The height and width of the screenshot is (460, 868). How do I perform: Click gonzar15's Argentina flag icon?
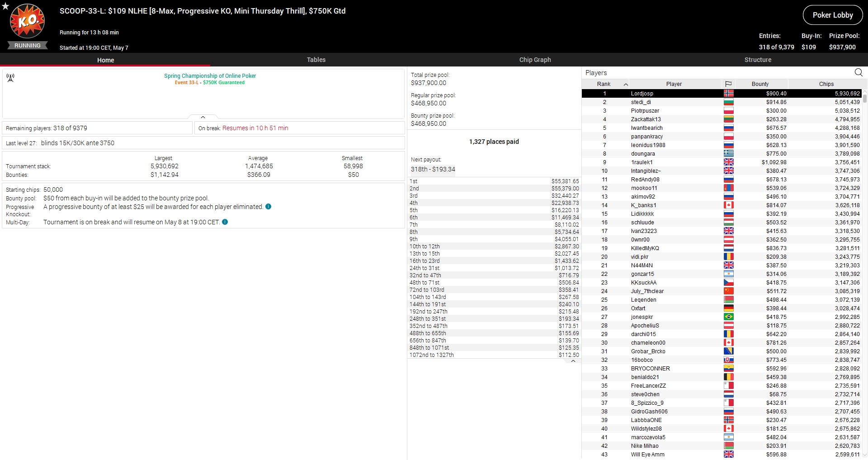coord(728,274)
